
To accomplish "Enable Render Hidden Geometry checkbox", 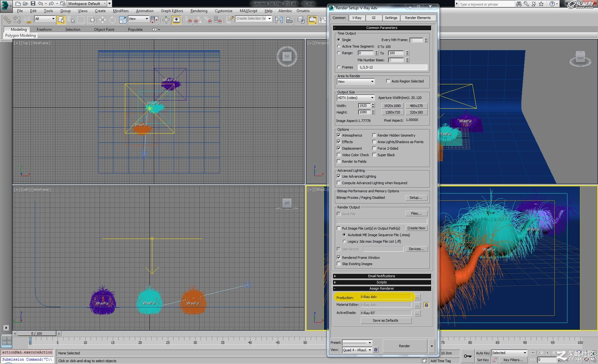I will tap(374, 135).
